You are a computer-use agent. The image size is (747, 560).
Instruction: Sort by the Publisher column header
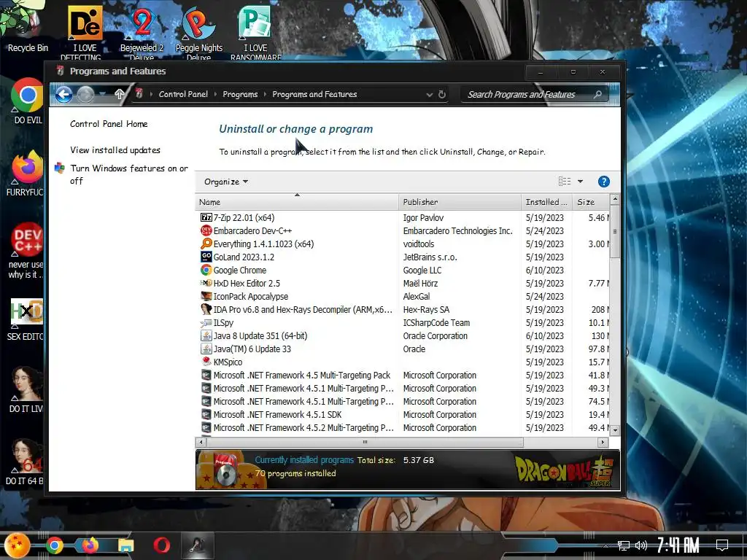click(x=460, y=202)
